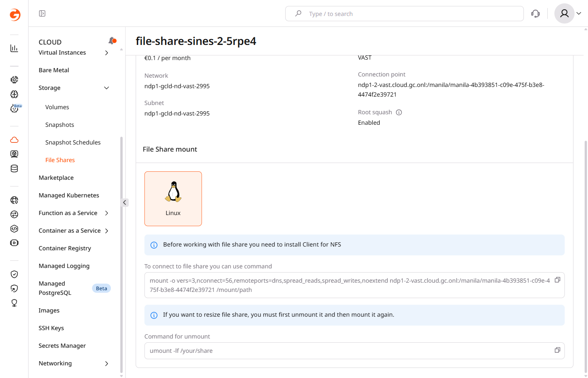Open Bare Metal menu item
588x378 pixels.
click(54, 70)
